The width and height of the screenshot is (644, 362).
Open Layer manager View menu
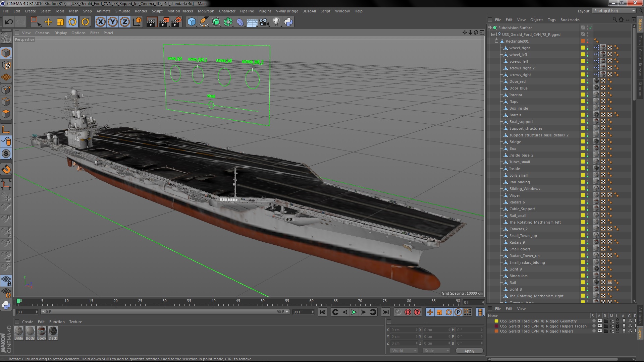[521, 309]
